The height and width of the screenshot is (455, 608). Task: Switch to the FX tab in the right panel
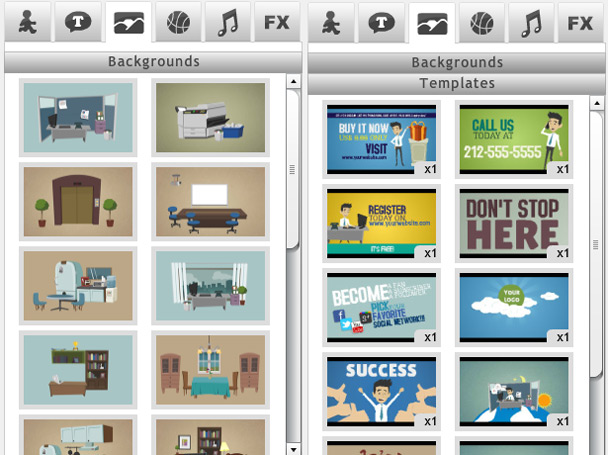(x=581, y=22)
